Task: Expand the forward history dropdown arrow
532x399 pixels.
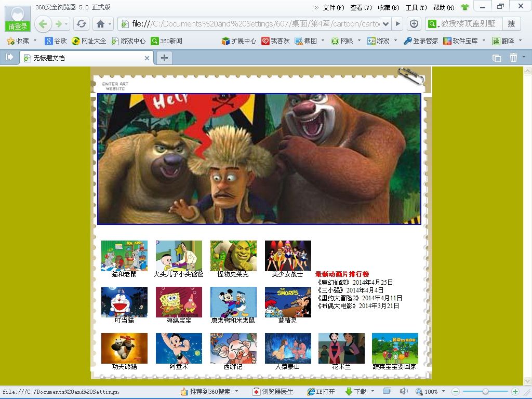Action: 66,24
